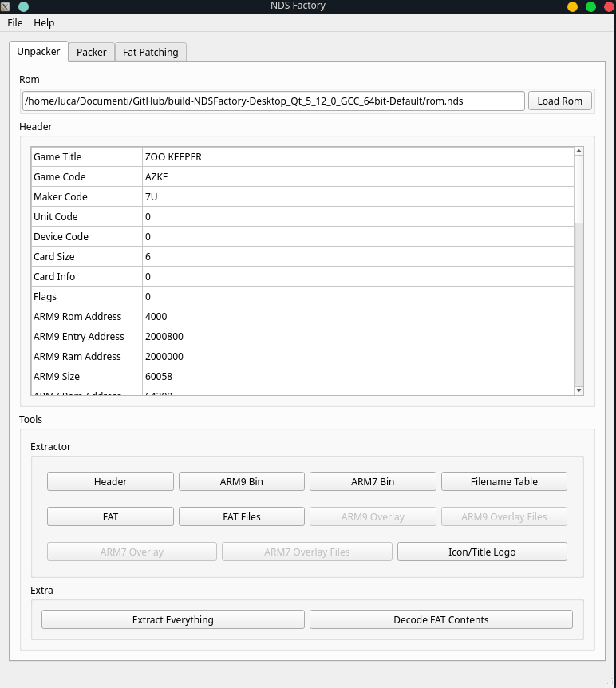Viewport: 616px width, 688px height.
Task: Switch to the Fat Patching tab
Action: pos(151,52)
